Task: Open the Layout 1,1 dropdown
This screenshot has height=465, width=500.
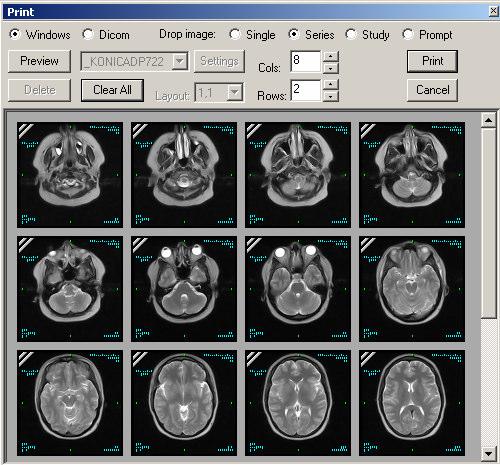Action: [x=235, y=92]
